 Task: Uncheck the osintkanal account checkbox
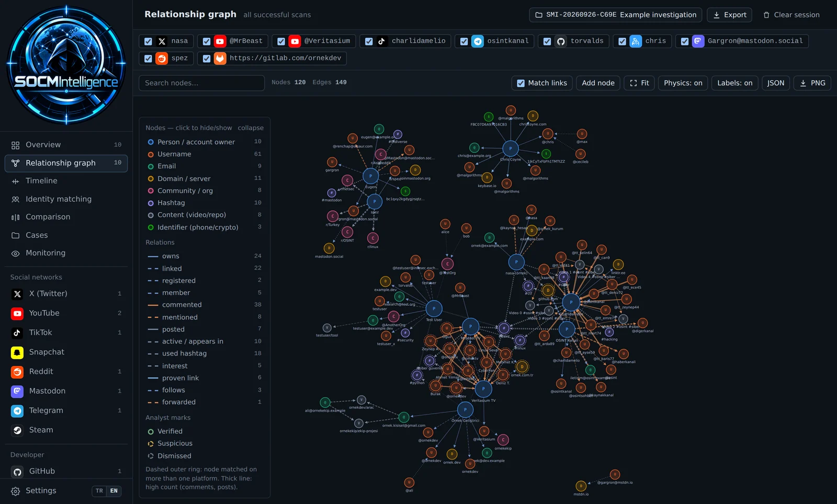coord(464,41)
